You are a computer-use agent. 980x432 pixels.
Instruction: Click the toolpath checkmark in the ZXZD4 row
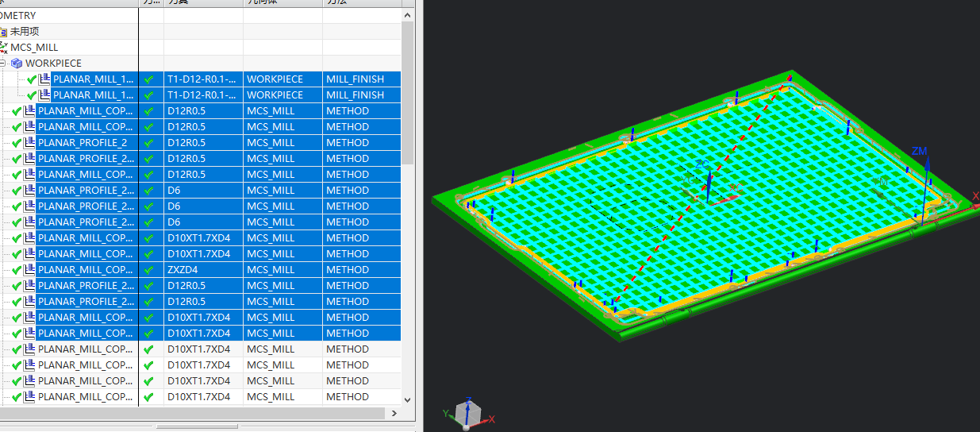[148, 270]
